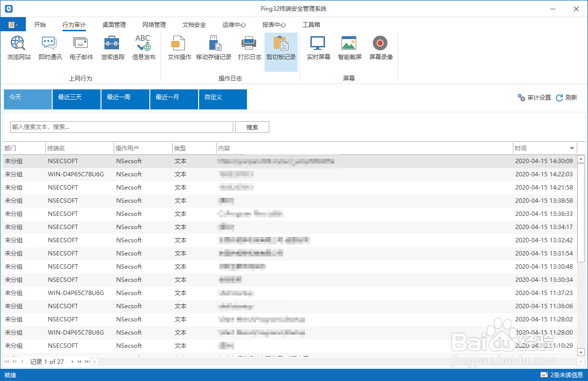588x381 pixels.
Task: Select the 自定义 time filter
Action: (x=223, y=99)
